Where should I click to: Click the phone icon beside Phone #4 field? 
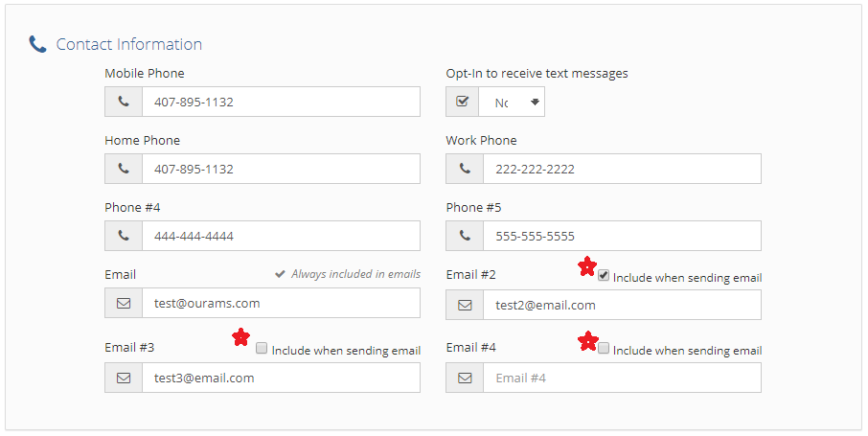click(x=124, y=236)
